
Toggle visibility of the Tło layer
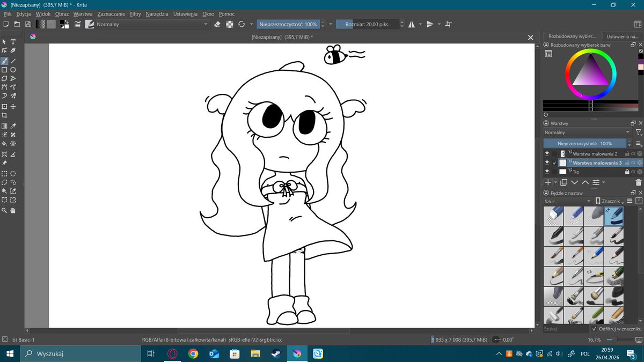(547, 172)
